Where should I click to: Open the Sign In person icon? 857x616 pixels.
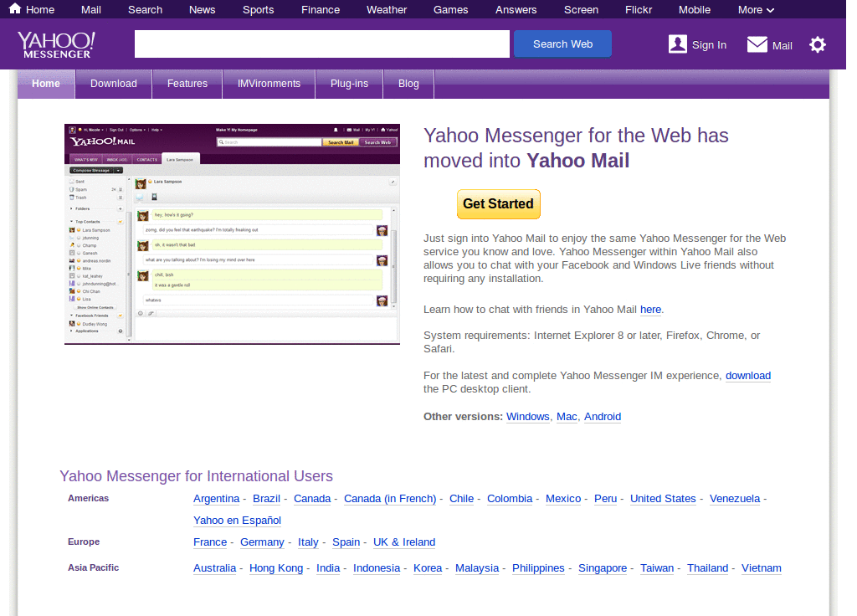(678, 44)
